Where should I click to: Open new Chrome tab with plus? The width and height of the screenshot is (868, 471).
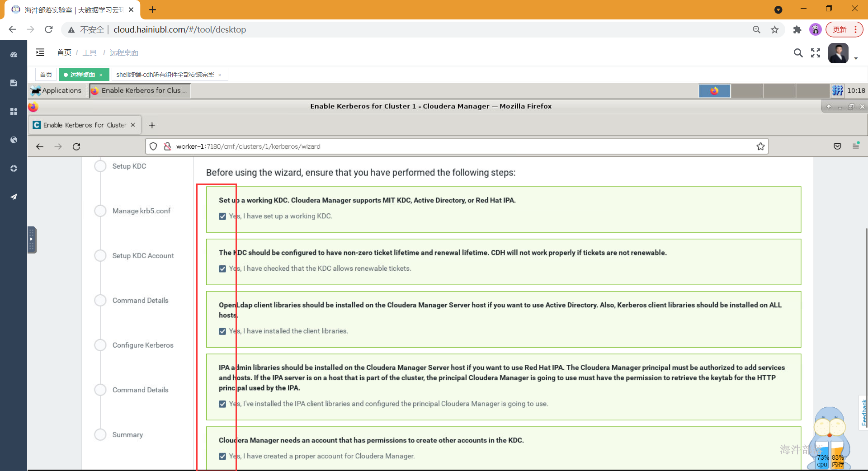pyautogui.click(x=153, y=9)
